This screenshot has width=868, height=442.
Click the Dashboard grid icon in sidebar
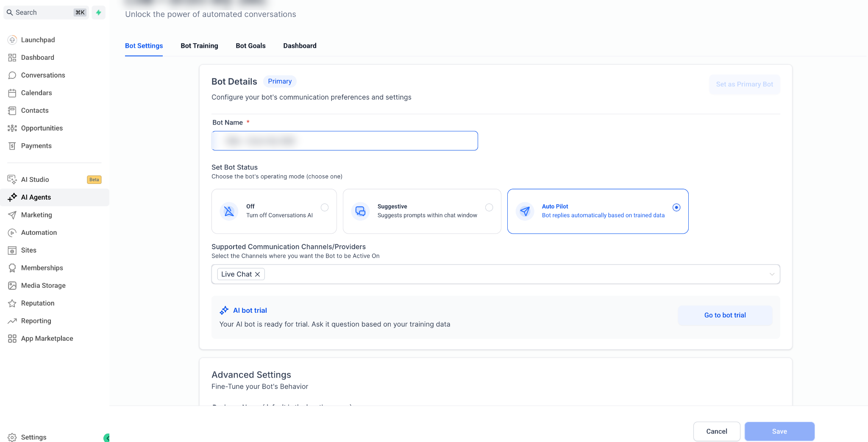point(12,58)
